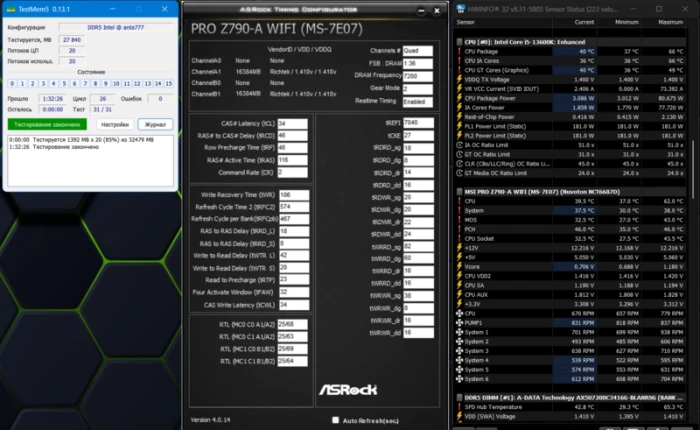
Task: Click lightning icon on VDD (SWA) Voltage row
Action: [x=459, y=417]
